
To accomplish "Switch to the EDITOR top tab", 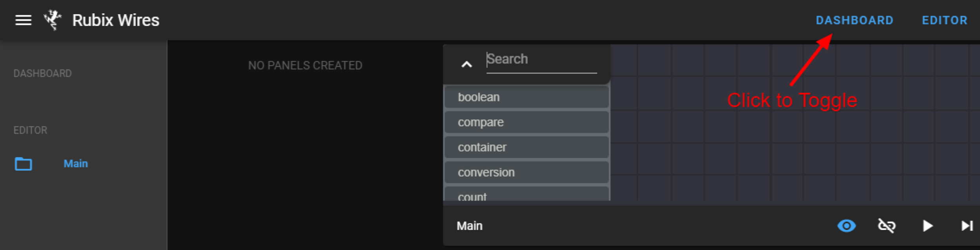I will point(945,20).
